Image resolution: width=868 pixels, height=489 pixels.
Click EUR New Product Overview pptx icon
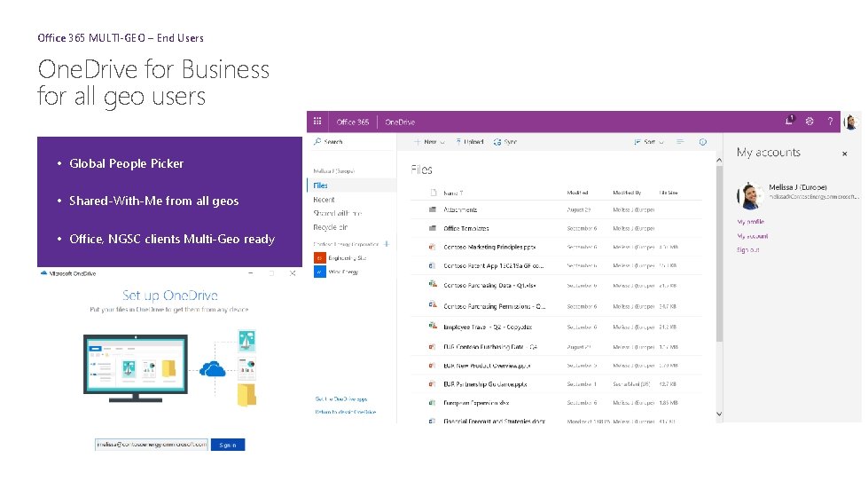pyautogui.click(x=433, y=366)
